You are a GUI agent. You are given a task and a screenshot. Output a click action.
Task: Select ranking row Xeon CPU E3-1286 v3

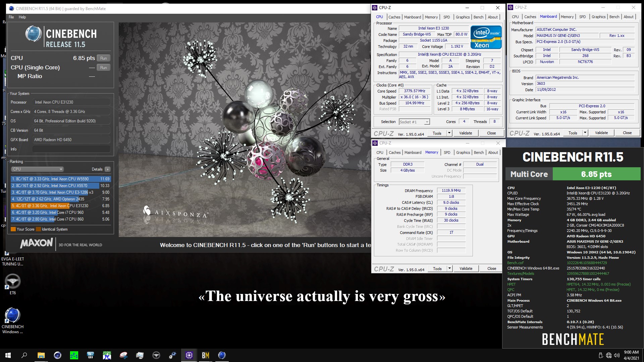click(x=60, y=192)
